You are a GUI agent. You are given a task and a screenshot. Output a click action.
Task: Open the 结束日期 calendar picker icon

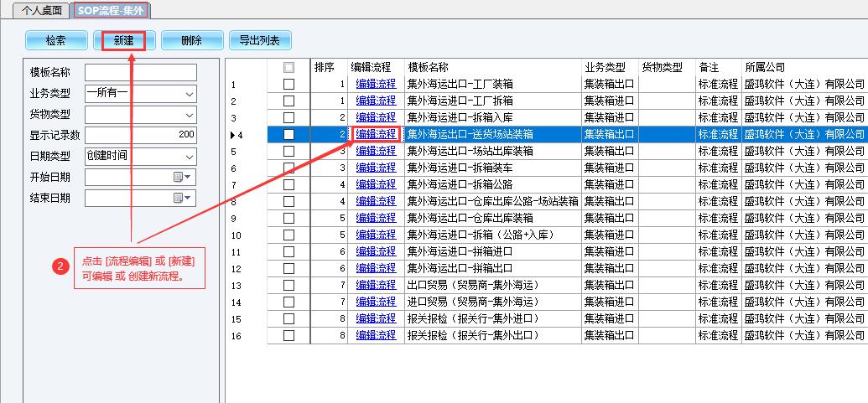pos(181,198)
